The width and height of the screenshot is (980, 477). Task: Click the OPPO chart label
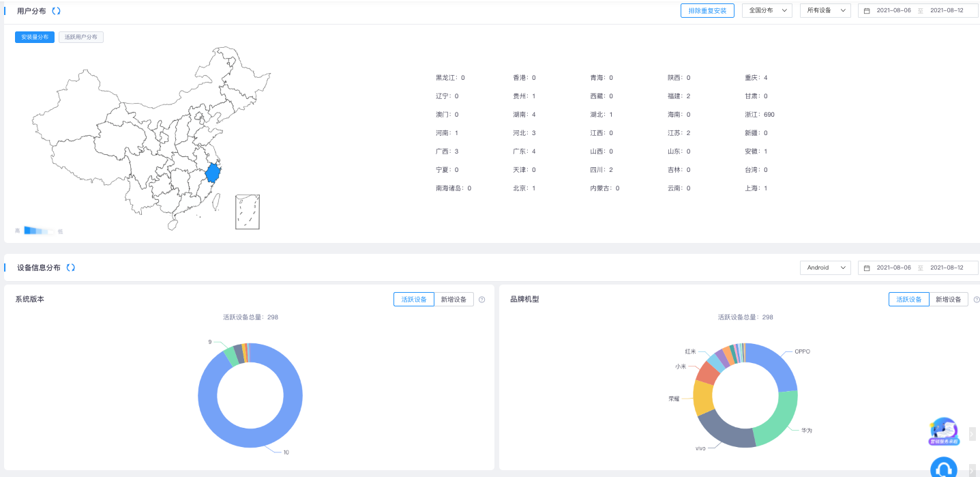[802, 351]
